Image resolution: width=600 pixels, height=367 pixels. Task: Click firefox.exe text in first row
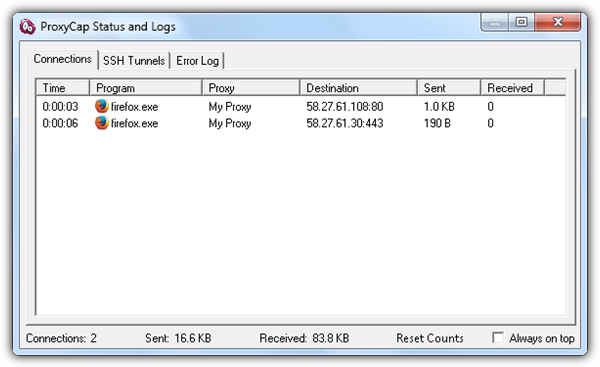tap(134, 107)
